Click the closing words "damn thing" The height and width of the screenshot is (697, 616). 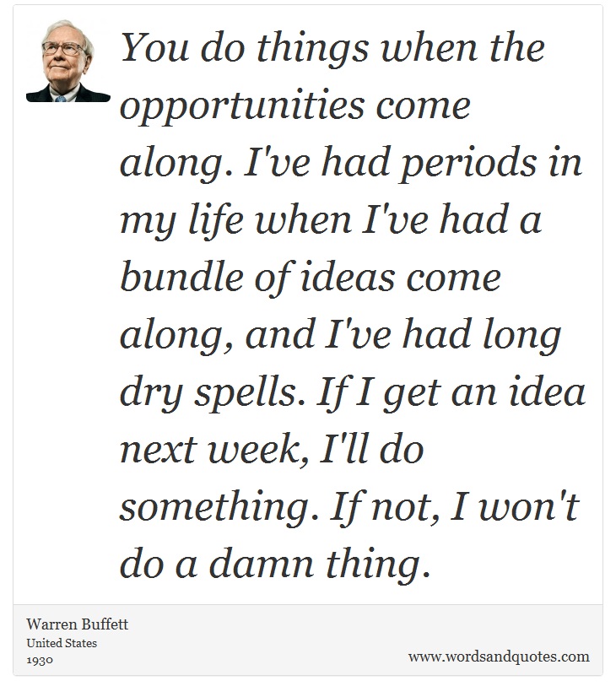(320, 565)
